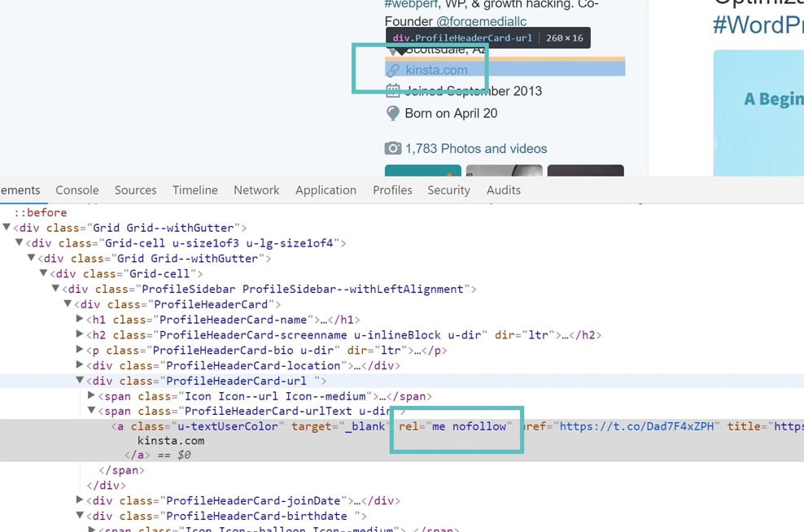Open the Console tab in DevTools
The image size is (804, 532).
point(77,190)
